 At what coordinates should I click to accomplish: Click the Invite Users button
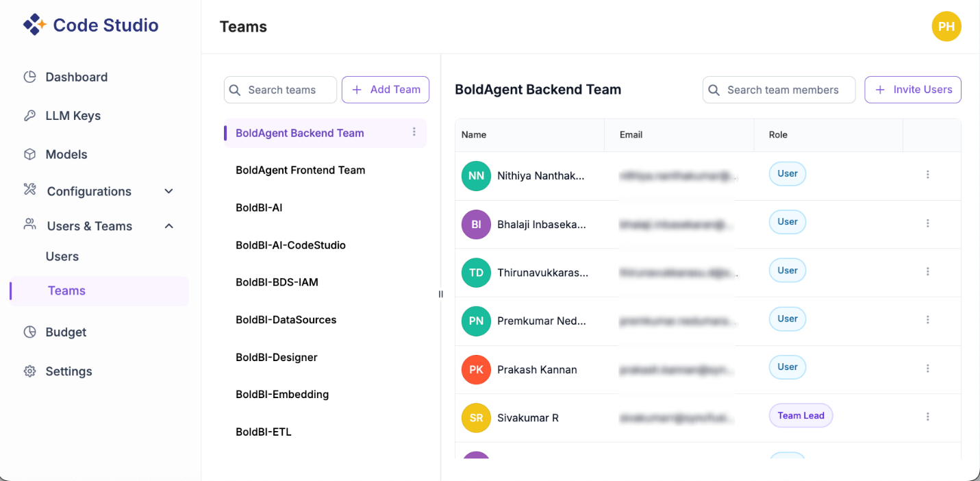click(x=913, y=90)
